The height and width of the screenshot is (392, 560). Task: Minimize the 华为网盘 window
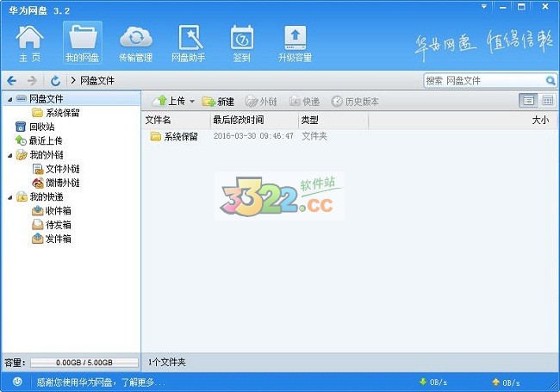click(x=503, y=7)
